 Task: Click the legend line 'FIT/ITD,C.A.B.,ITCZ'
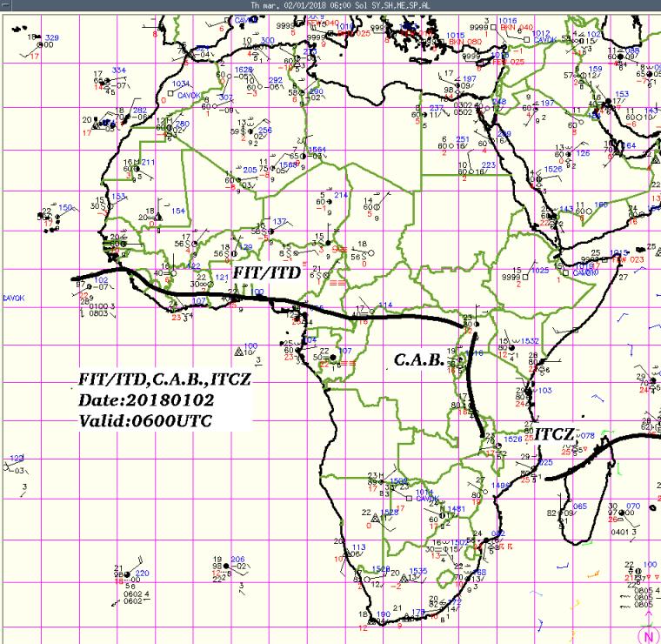click(x=165, y=379)
